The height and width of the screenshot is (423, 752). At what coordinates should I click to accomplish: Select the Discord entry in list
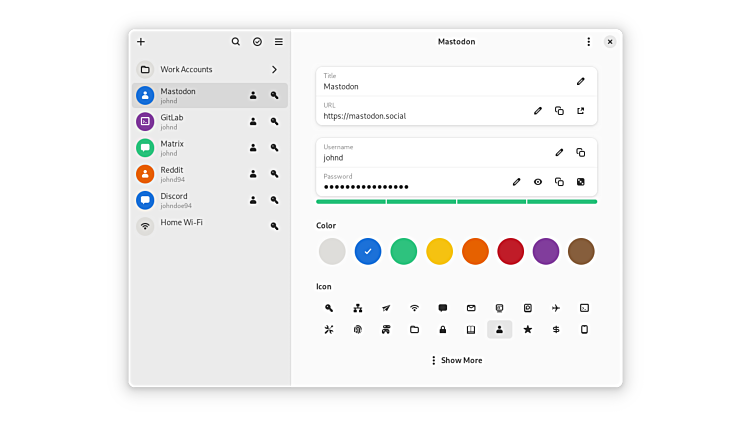[190, 200]
